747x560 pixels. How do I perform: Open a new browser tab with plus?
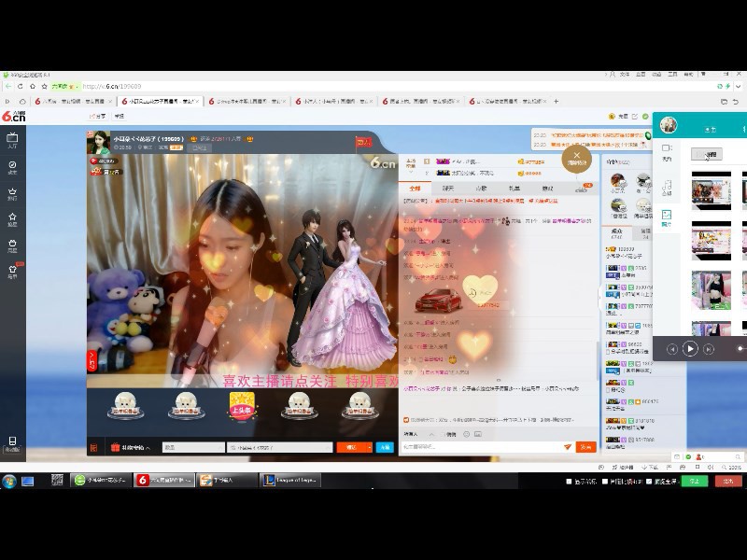556,101
